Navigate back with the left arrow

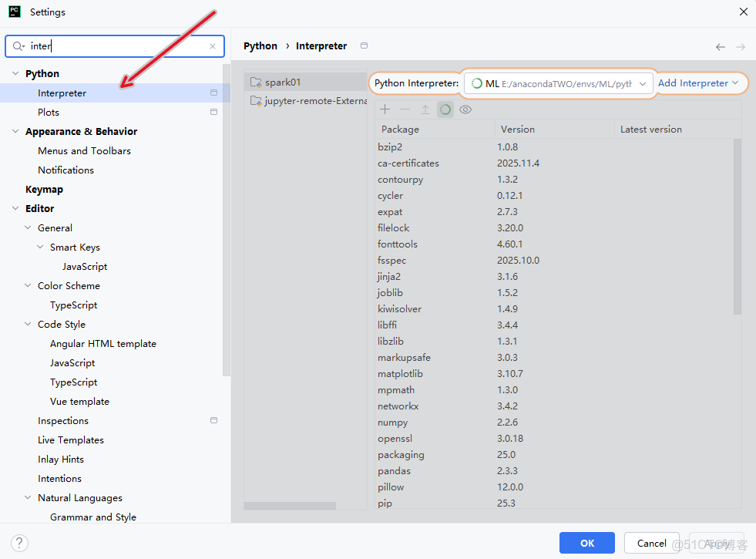tap(721, 47)
